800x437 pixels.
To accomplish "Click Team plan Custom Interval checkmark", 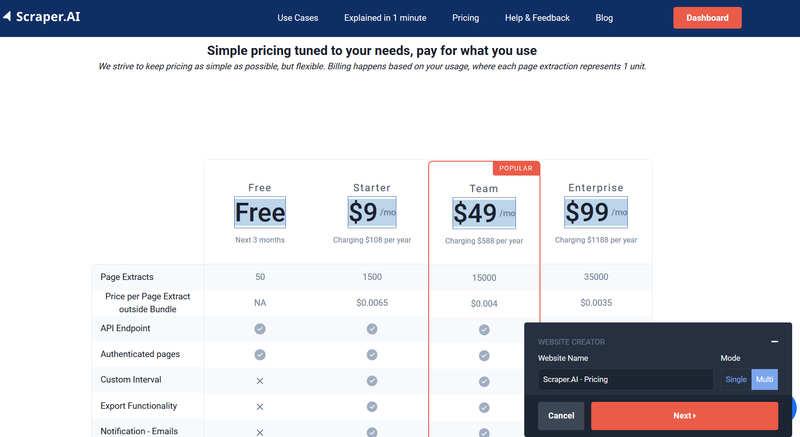I will coord(484,381).
